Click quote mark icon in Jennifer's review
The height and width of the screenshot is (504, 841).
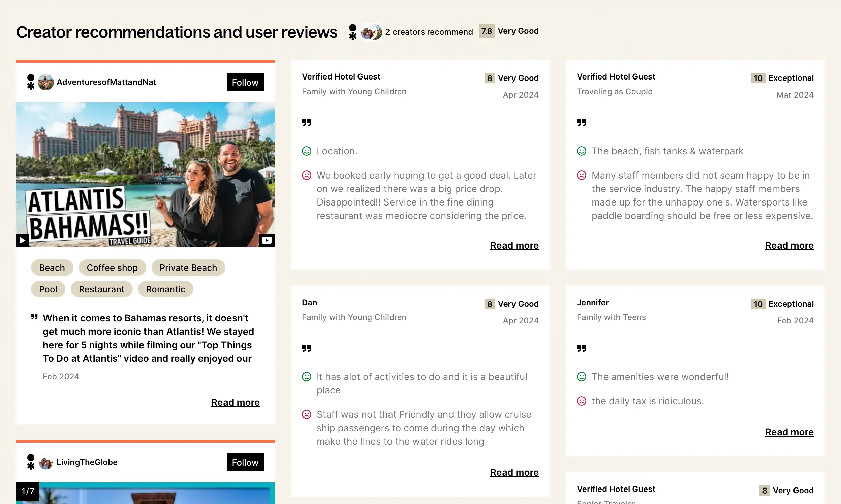click(x=581, y=348)
